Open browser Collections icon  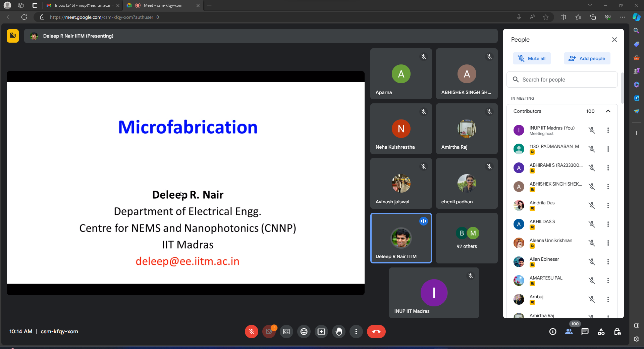click(x=593, y=17)
